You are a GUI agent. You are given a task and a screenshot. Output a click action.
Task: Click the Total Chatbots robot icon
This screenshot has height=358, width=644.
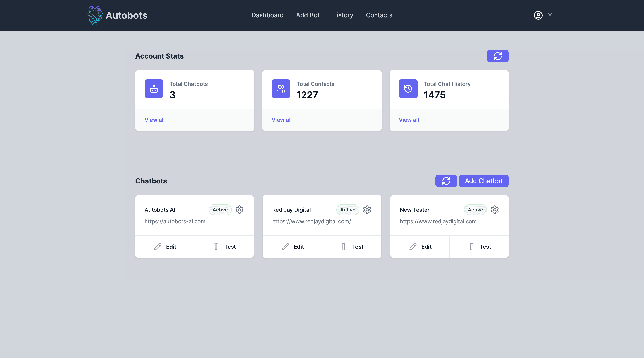[154, 89]
